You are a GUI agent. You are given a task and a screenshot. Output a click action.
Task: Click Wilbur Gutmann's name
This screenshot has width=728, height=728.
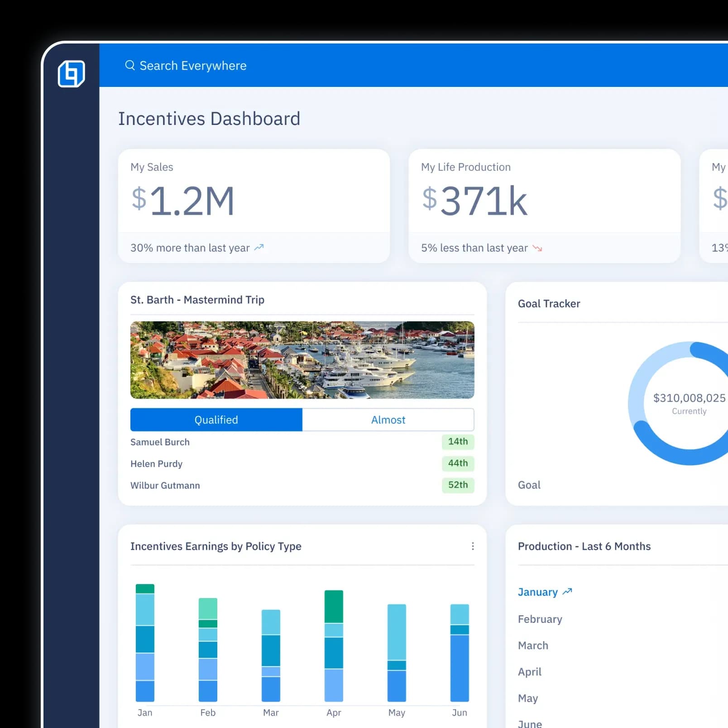coord(165,485)
